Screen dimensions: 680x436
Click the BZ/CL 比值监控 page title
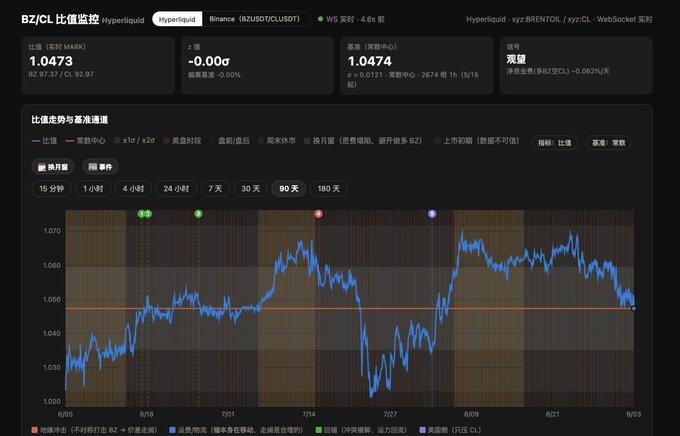[x=60, y=20]
